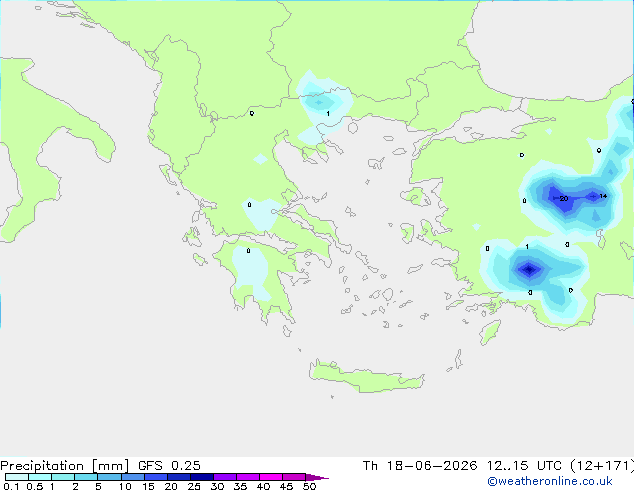Click the legend value '10'
This screenshot has height=490, width=634.
(x=125, y=486)
